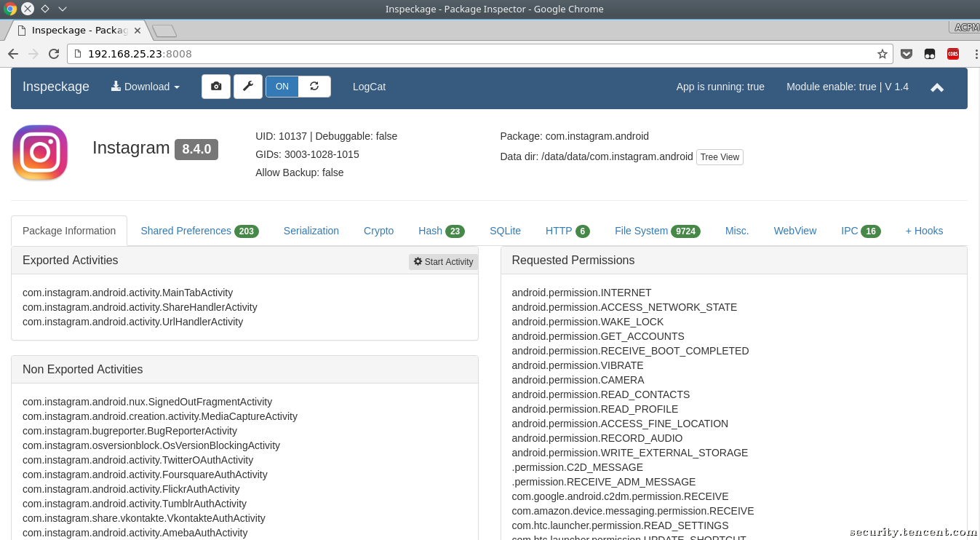Click the Chrome icon in the title bar
The width and height of the screenshot is (980, 540).
[x=10, y=9]
